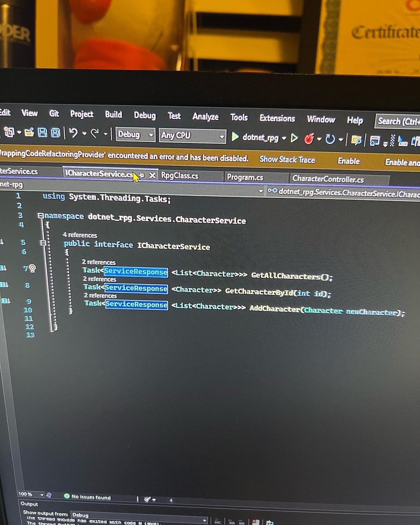Open the View menu
The height and width of the screenshot is (525, 420).
point(29,113)
